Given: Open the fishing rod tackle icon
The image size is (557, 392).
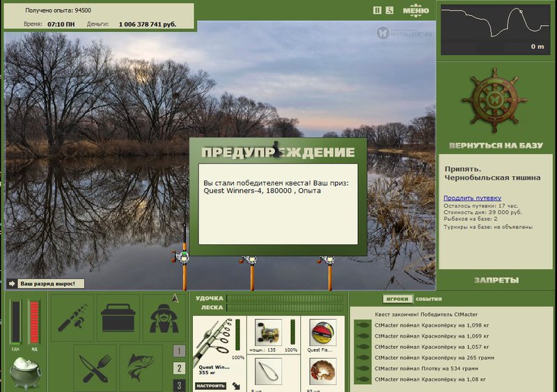Looking at the screenshot, I should 73,317.
